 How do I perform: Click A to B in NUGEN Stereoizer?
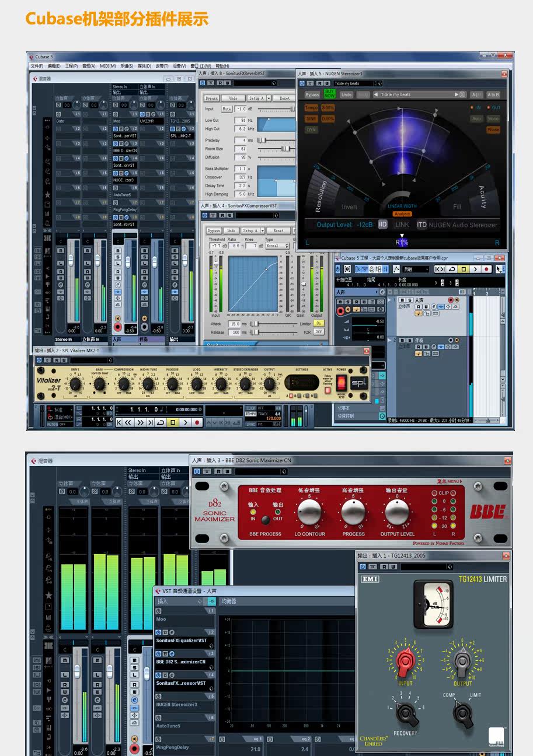(493, 94)
